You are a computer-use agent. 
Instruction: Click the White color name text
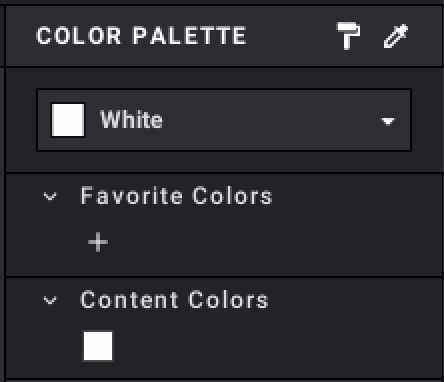[131, 120]
